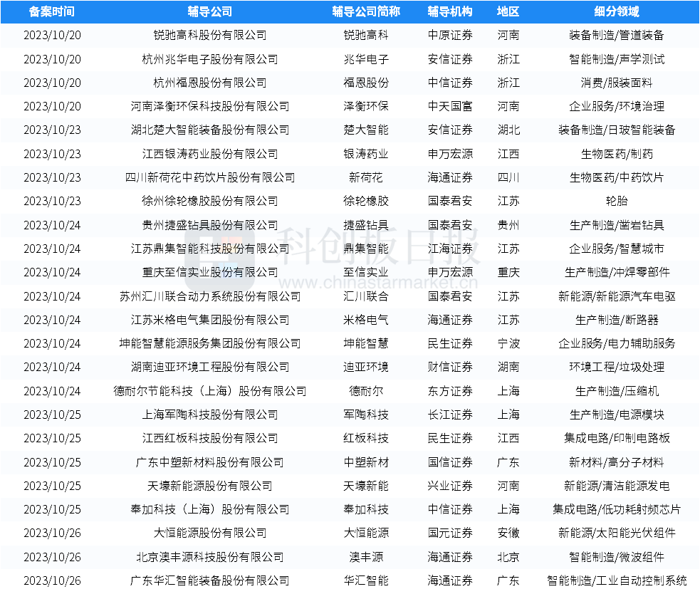700x594 pixels.
Task: Select cell 坤能智慧能源服务集团股份有限公司
Action: (x=210, y=343)
